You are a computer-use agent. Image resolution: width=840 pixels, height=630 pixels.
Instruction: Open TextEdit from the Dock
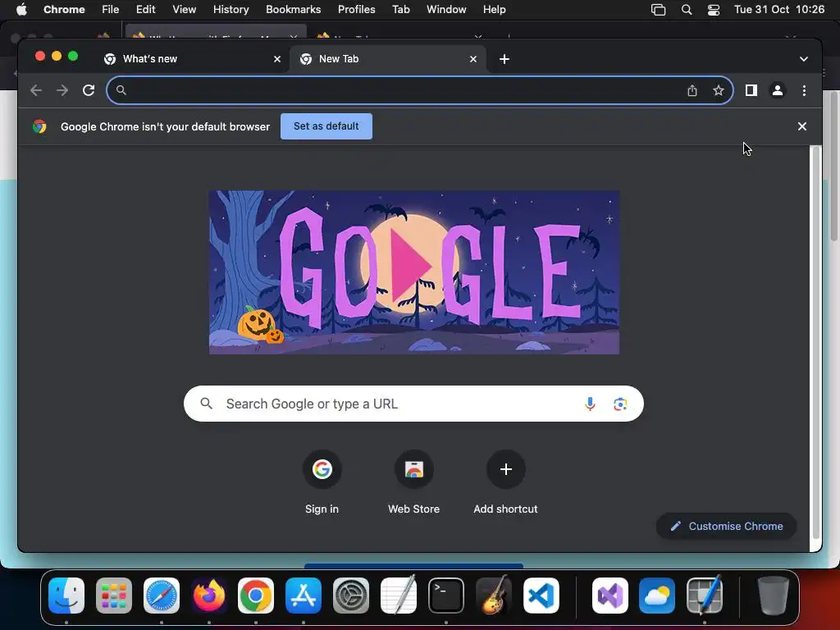coord(399,595)
